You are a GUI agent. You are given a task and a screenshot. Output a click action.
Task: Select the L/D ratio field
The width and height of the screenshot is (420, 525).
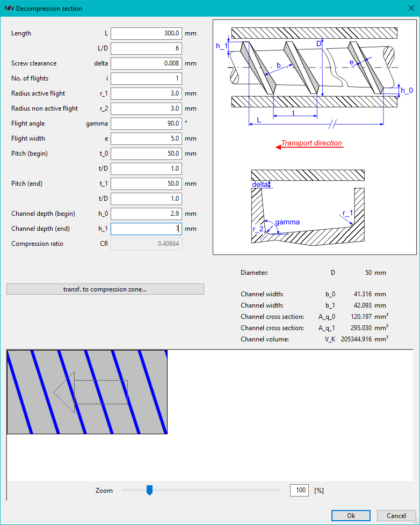point(147,48)
